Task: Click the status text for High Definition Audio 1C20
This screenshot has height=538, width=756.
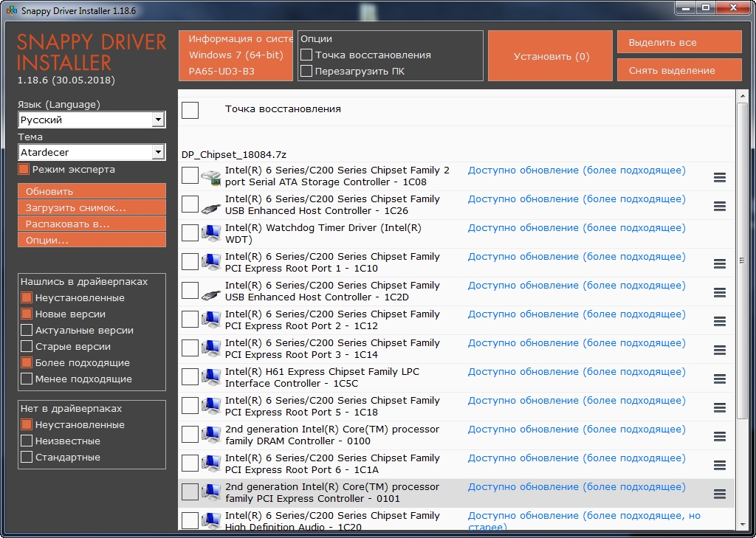Action: [x=584, y=520]
